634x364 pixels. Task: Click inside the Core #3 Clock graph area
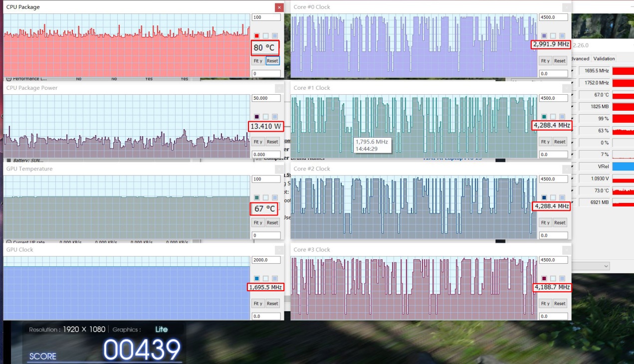tap(414, 288)
